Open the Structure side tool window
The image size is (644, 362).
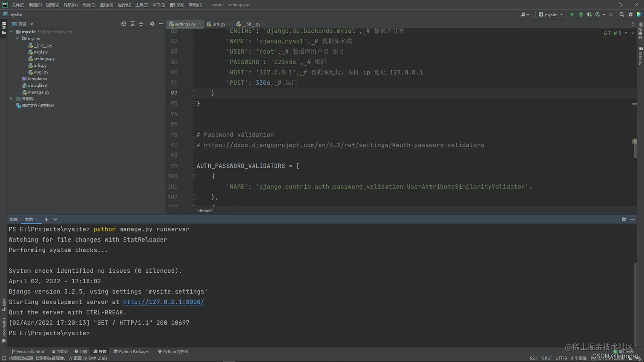coord(4,304)
